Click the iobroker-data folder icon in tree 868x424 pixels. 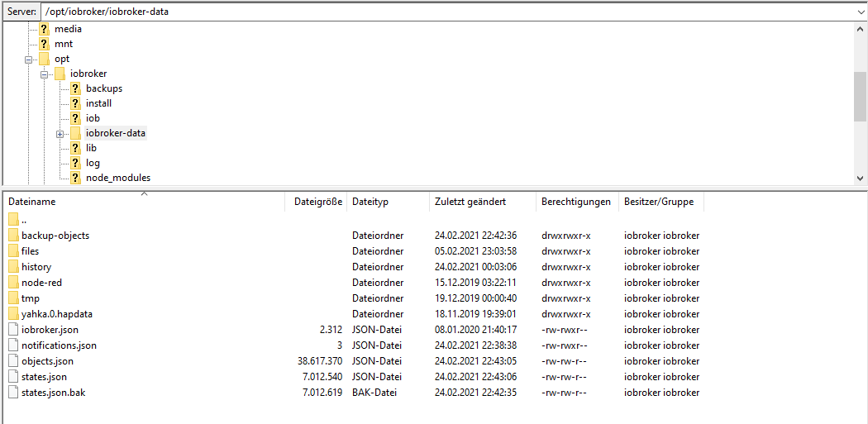point(76,133)
